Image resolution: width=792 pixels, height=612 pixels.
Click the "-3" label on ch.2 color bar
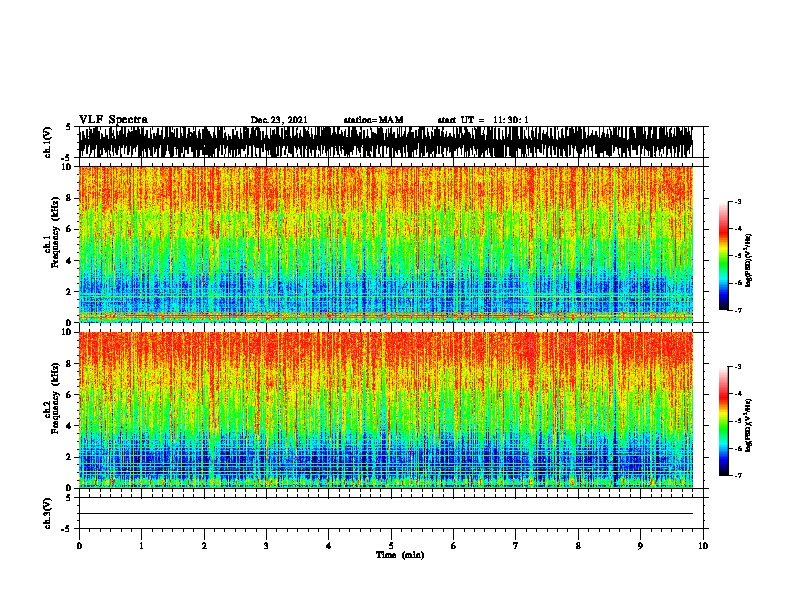[737, 367]
